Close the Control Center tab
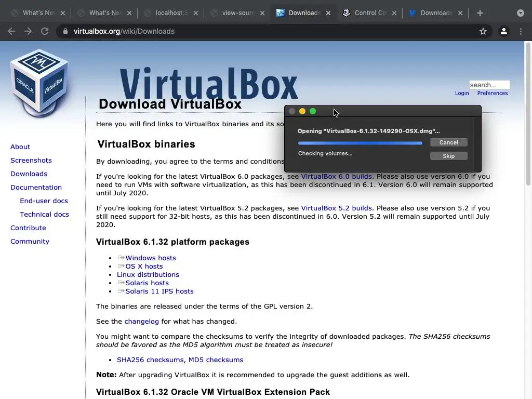Image resolution: width=532 pixels, height=399 pixels. coord(394,13)
